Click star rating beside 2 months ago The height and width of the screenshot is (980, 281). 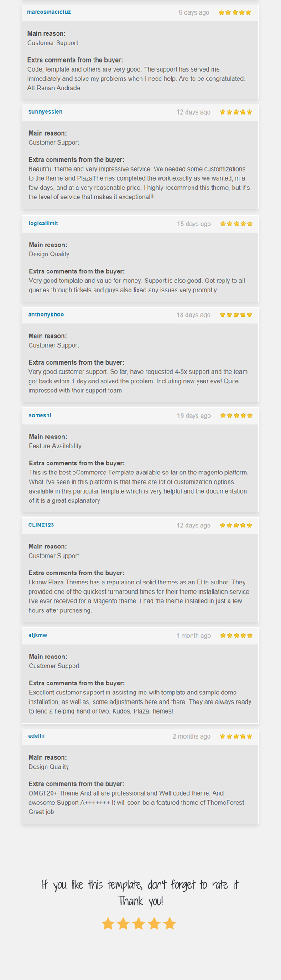pos(236,736)
